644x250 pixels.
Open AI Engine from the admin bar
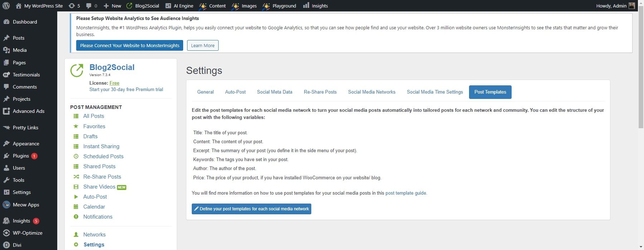point(179,6)
